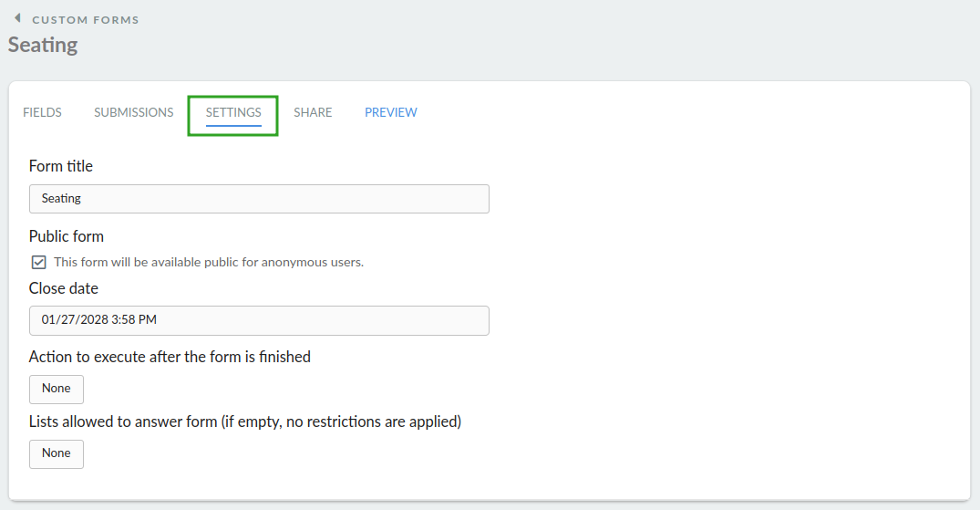This screenshot has height=510, width=980.
Task: Expand the None dropdown for allowed lists
Action: point(57,453)
